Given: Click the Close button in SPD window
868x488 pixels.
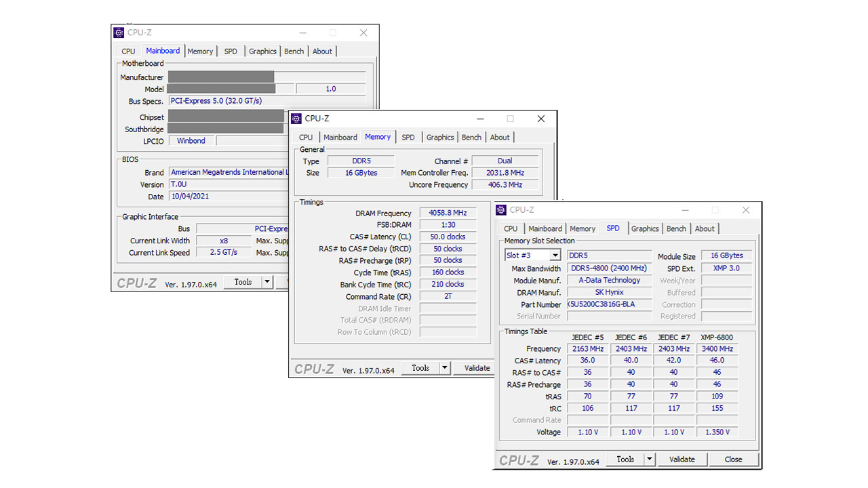Looking at the screenshot, I should (733, 460).
